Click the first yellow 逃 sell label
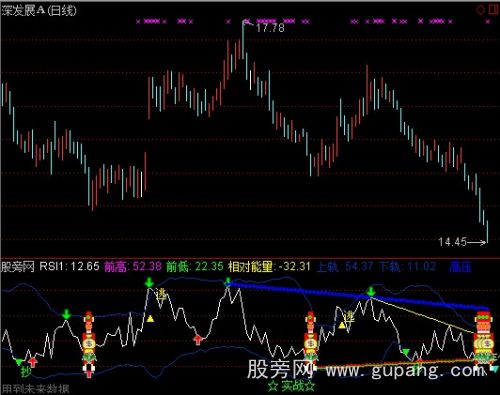The image size is (500, 395). [161, 294]
